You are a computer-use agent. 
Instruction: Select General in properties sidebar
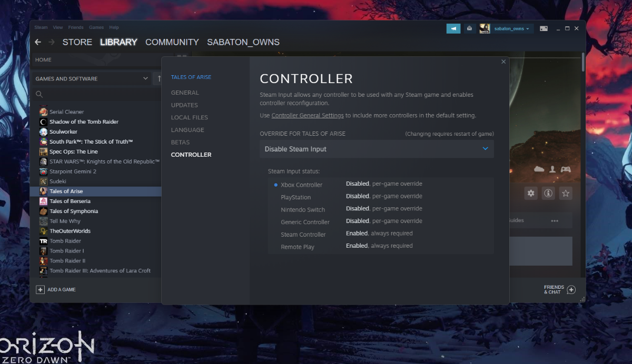(185, 93)
